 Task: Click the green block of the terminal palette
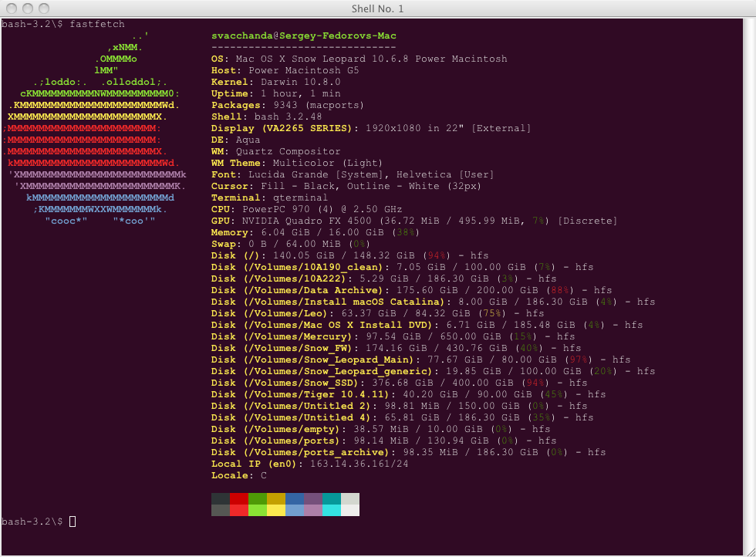(x=257, y=503)
